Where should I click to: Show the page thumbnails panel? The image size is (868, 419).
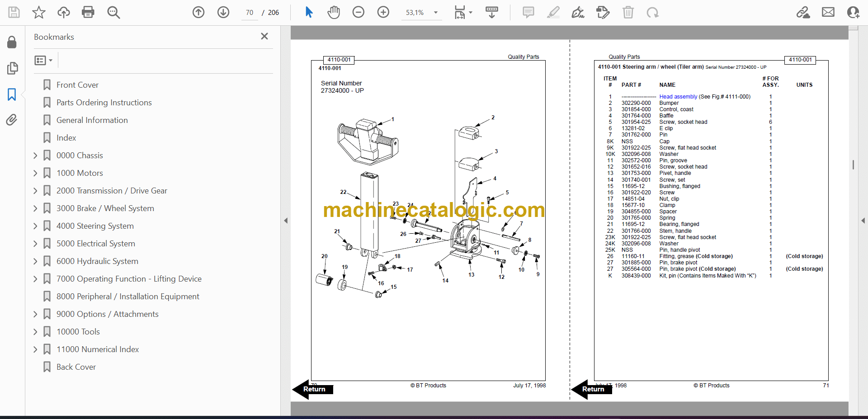click(x=12, y=68)
